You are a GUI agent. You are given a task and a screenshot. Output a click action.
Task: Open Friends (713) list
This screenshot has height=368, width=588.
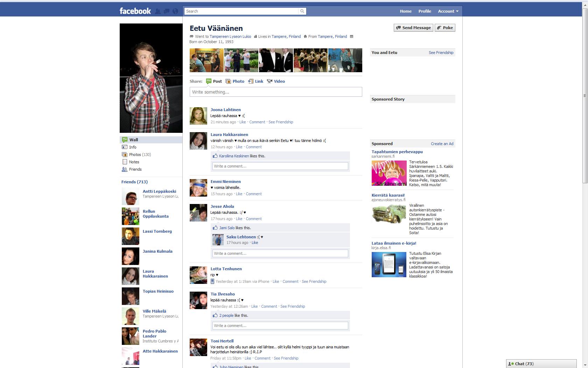[134, 182]
